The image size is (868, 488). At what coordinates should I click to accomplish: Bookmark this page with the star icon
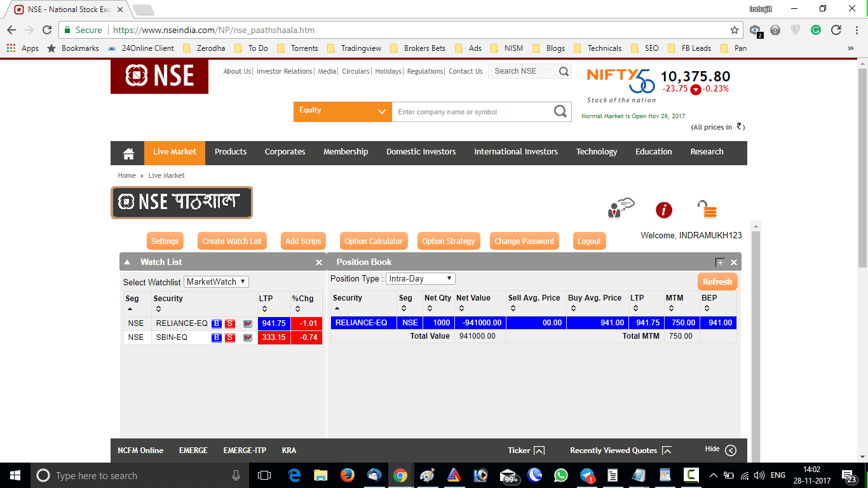click(x=735, y=30)
